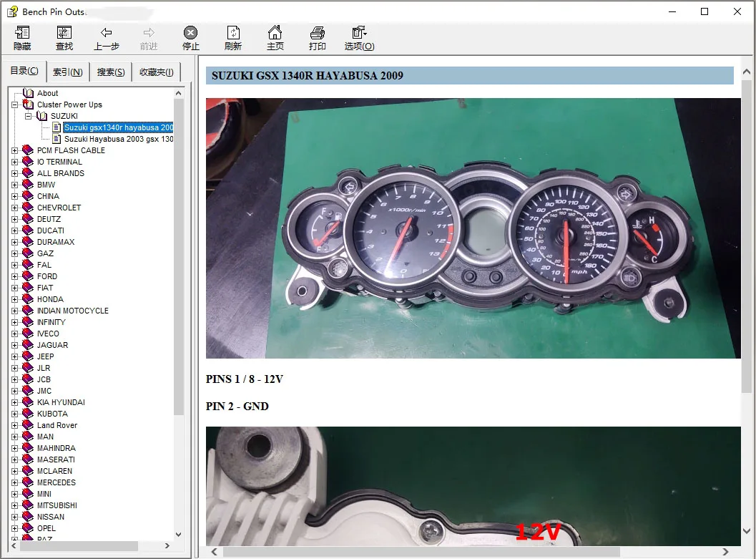Click the About book icon
Viewport: 756px width, 559px height.
coord(29,93)
